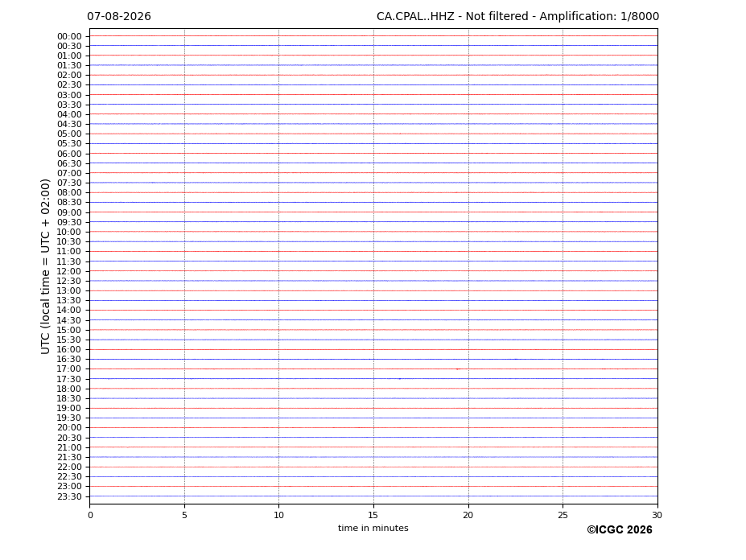Click the 13:00 time row label
The height and width of the screenshot is (560, 746).
click(x=69, y=290)
